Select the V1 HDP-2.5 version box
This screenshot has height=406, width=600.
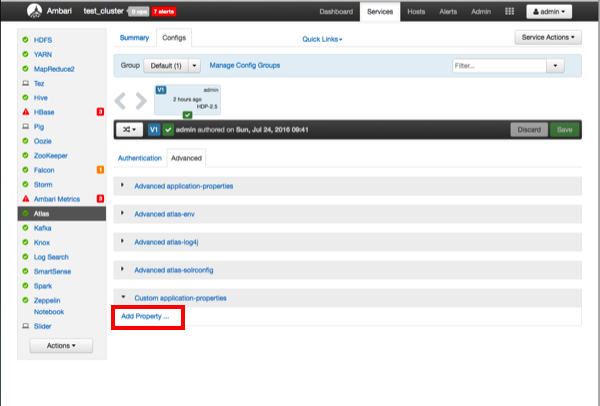click(x=187, y=100)
